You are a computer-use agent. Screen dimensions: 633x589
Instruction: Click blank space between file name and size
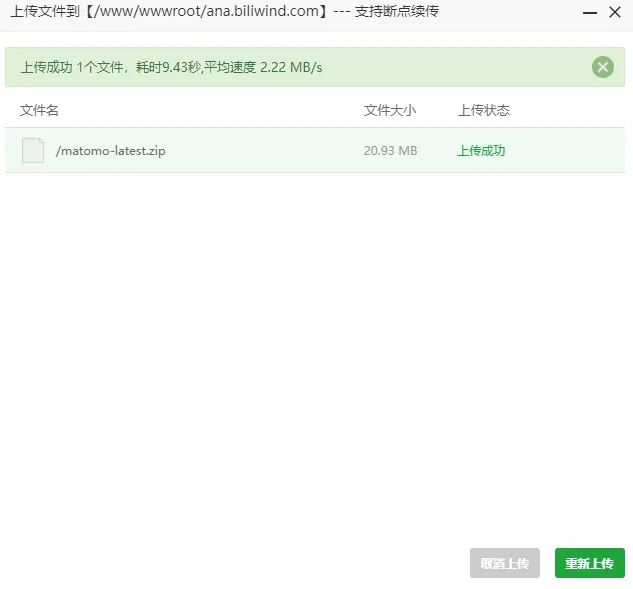[260, 151]
